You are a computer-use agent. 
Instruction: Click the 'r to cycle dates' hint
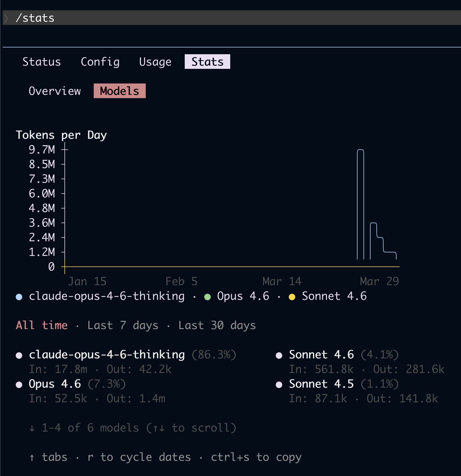tap(139, 457)
